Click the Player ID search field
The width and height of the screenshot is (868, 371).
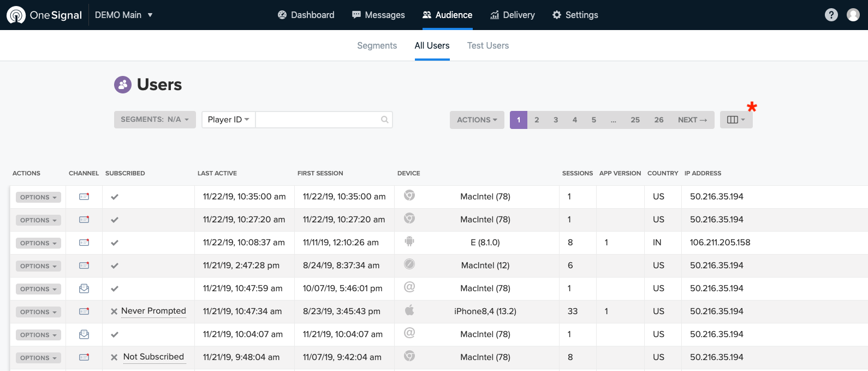pos(318,120)
